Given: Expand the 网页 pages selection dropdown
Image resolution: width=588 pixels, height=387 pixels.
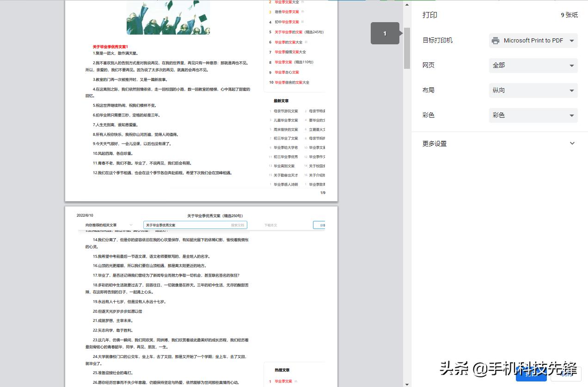Looking at the screenshot, I should click(x=533, y=65).
